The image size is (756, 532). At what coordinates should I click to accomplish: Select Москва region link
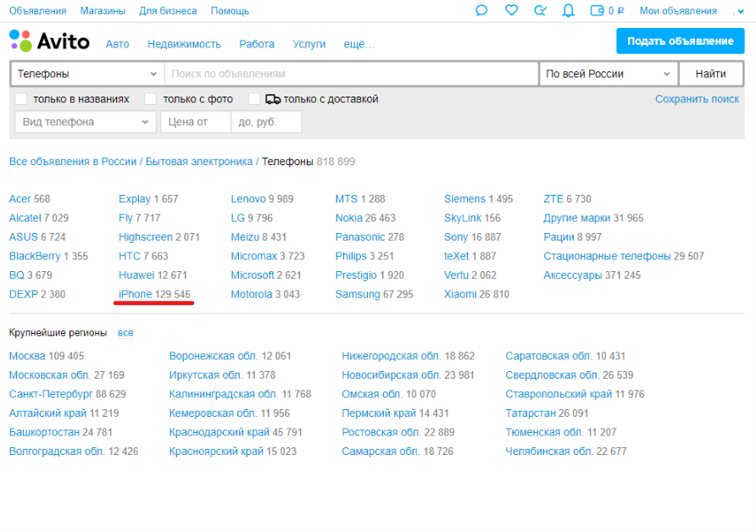[27, 356]
